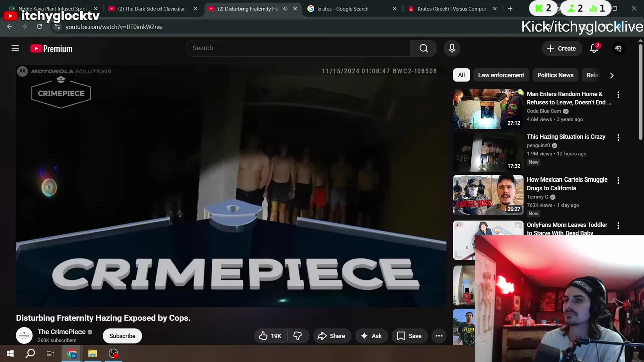This screenshot has width=644, height=362.
Task: Open Chrome from the taskbar
Action: pyautogui.click(x=72, y=354)
